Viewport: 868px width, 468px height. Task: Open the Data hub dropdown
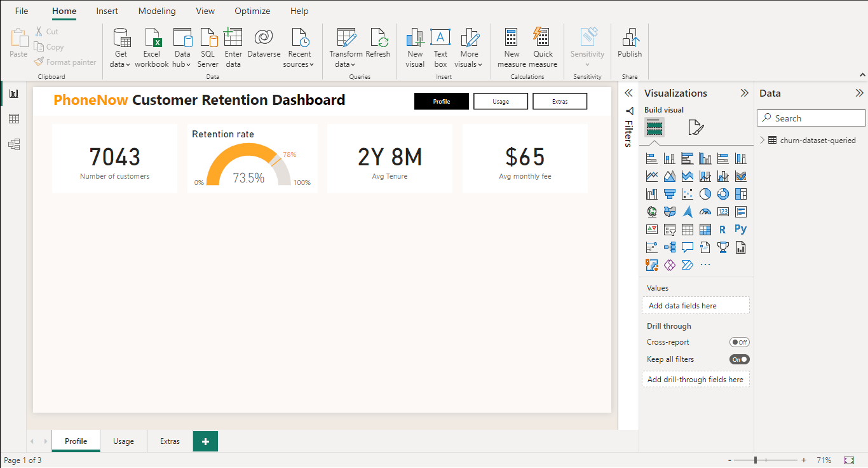182,48
